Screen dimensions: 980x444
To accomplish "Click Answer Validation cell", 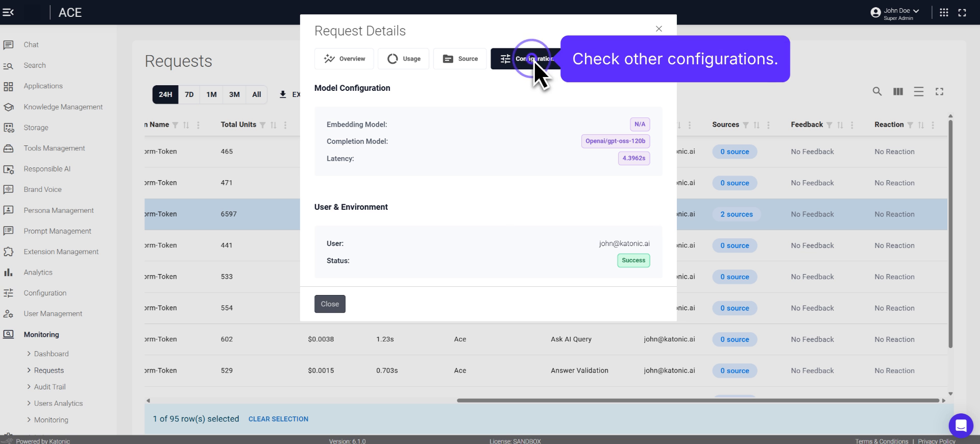I will pyautogui.click(x=579, y=371).
